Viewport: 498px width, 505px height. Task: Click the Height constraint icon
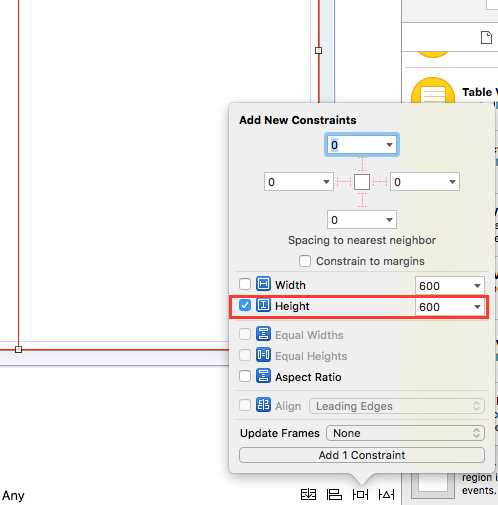tap(263, 305)
